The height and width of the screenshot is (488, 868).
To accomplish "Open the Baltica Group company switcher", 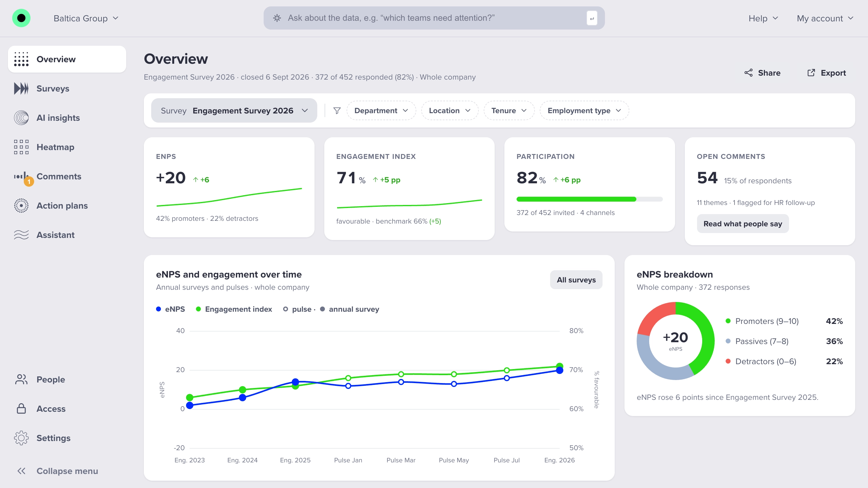I will tap(86, 18).
